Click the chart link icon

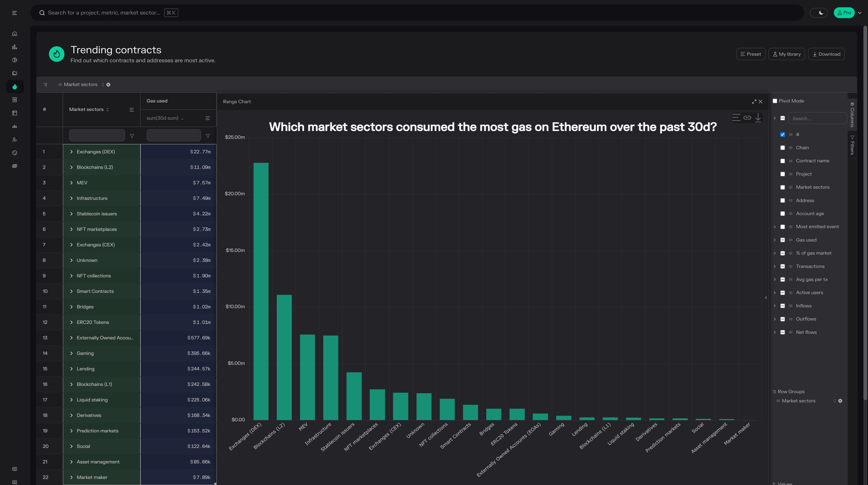pyautogui.click(x=747, y=118)
